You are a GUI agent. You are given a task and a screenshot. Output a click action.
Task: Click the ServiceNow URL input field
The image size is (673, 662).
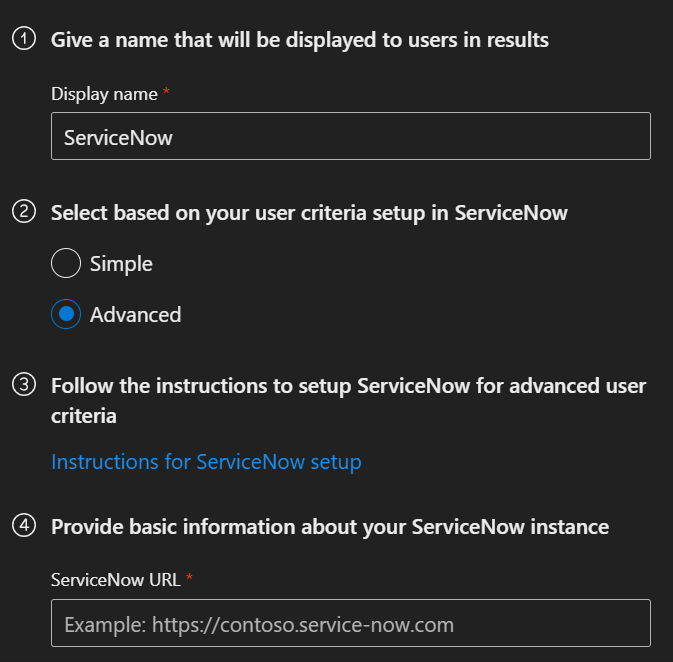(x=351, y=623)
